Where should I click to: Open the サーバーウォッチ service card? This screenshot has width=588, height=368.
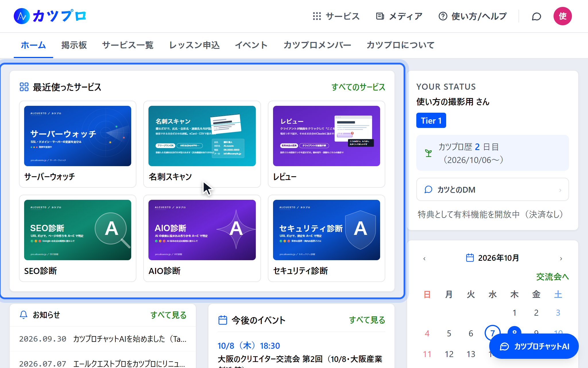click(x=78, y=144)
